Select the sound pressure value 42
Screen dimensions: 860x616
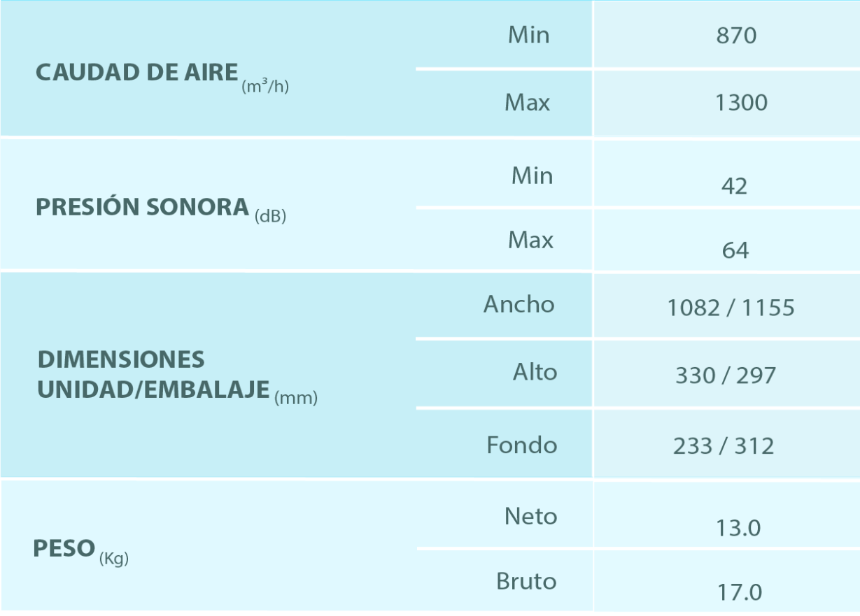coord(734,186)
